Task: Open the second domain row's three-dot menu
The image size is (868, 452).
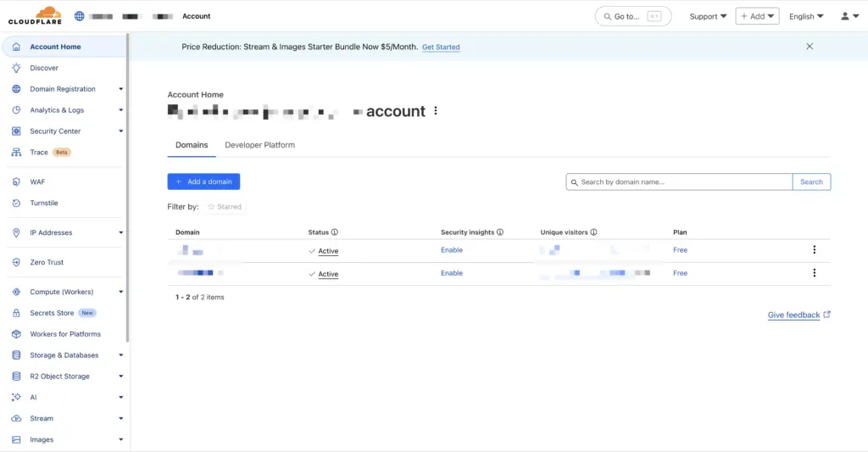Action: point(815,273)
